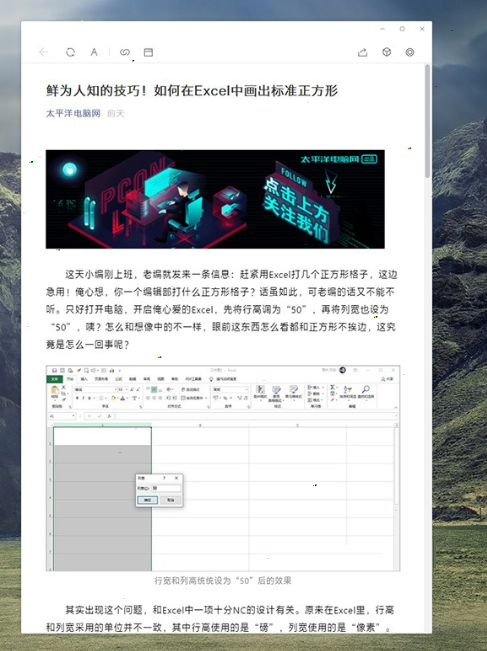Click the article vertical scrollbar thumb

(x=427, y=121)
